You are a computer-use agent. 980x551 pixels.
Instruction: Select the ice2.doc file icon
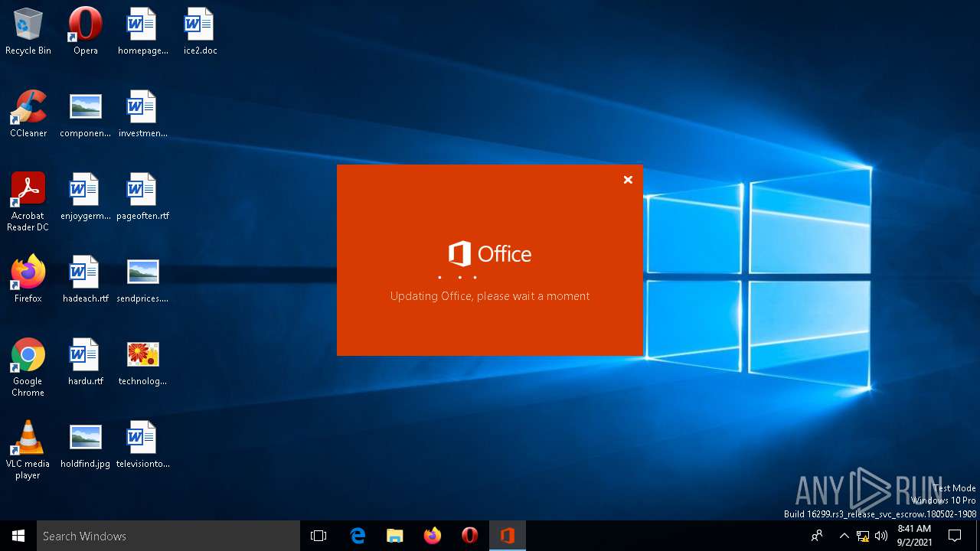pyautogui.click(x=200, y=31)
